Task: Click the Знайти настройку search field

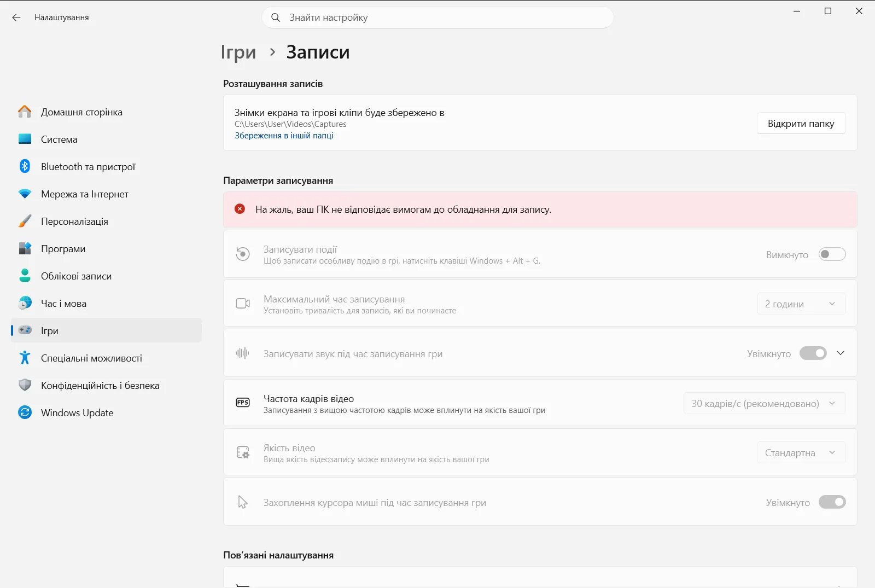Action: click(437, 18)
